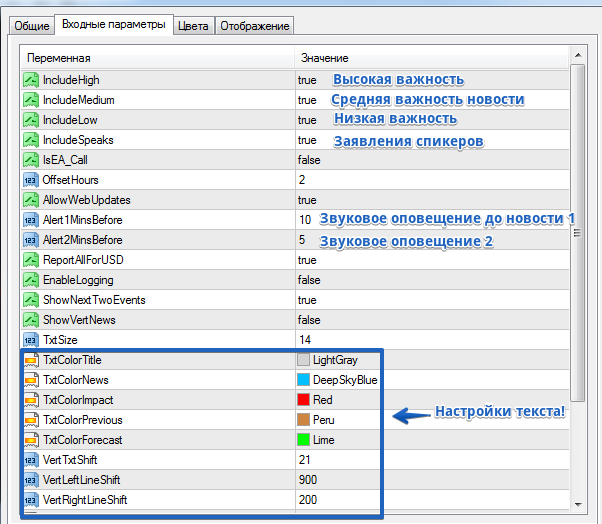Toggle the IncludeMedium true value
602x524 pixels.
pyautogui.click(x=307, y=100)
